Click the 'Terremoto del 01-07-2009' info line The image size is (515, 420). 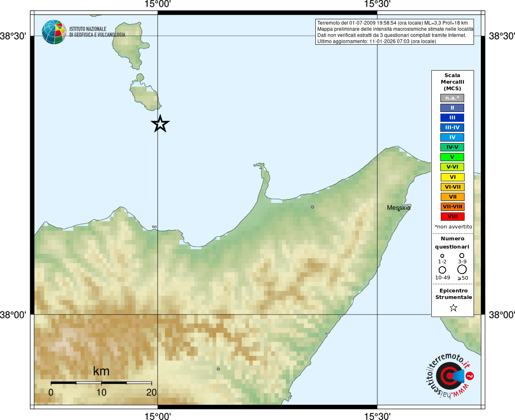(x=392, y=23)
